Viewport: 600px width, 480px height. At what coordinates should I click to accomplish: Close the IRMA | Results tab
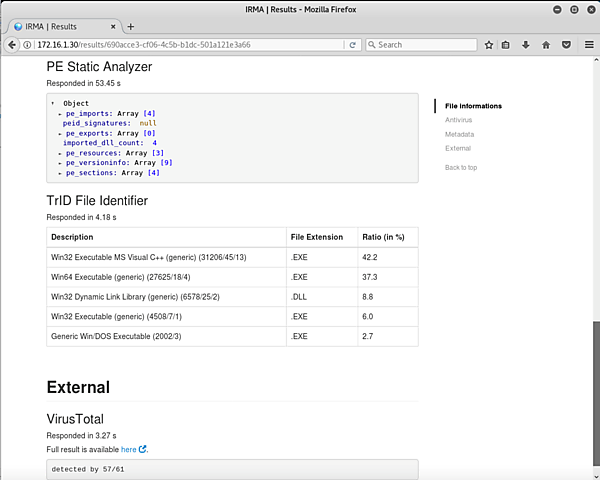click(112, 26)
